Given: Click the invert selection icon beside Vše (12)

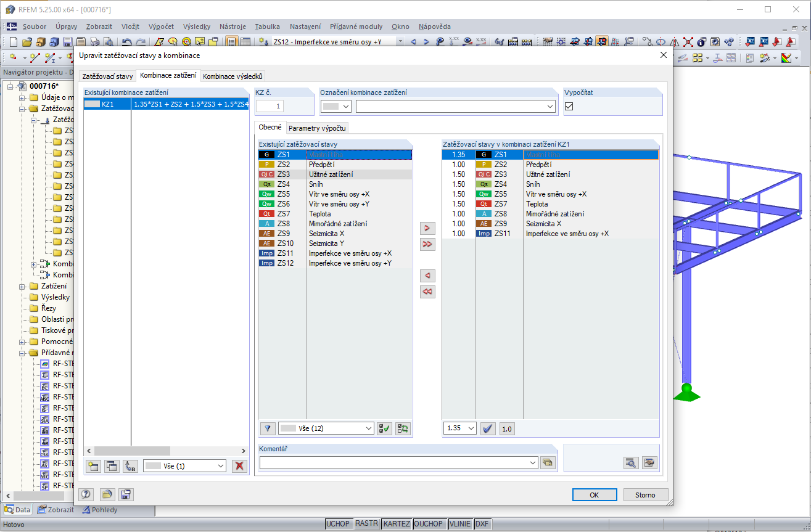Looking at the screenshot, I should pyautogui.click(x=403, y=428).
